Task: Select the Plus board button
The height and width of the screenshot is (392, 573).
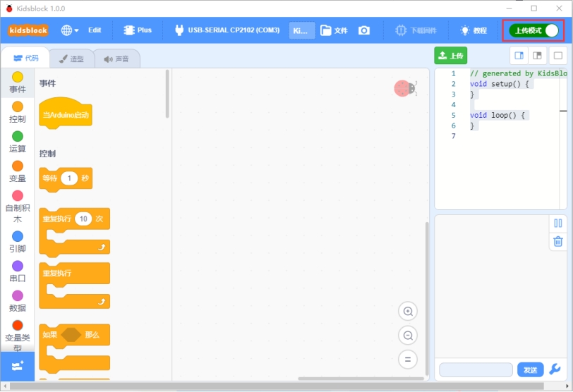Action: [x=138, y=30]
